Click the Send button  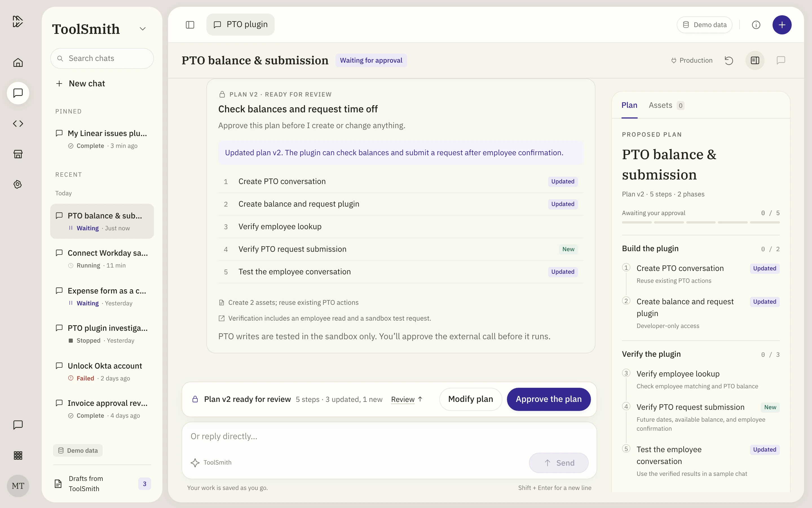pyautogui.click(x=559, y=463)
